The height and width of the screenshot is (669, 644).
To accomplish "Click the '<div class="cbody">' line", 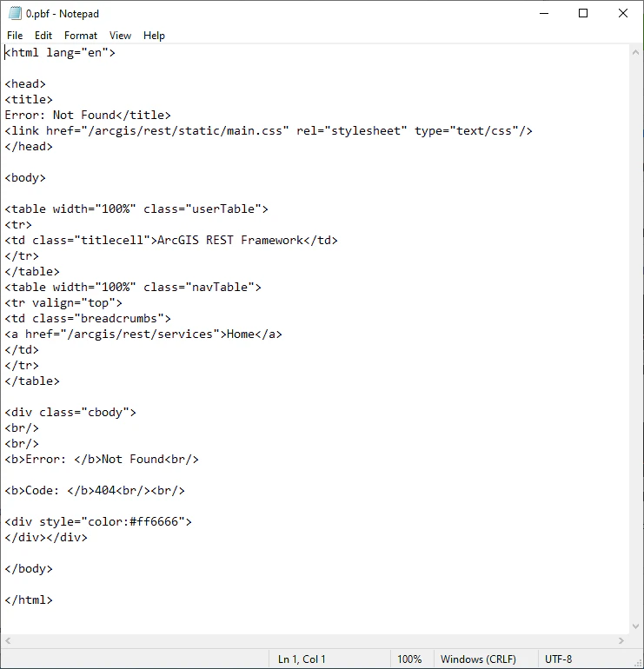I will [x=70, y=412].
